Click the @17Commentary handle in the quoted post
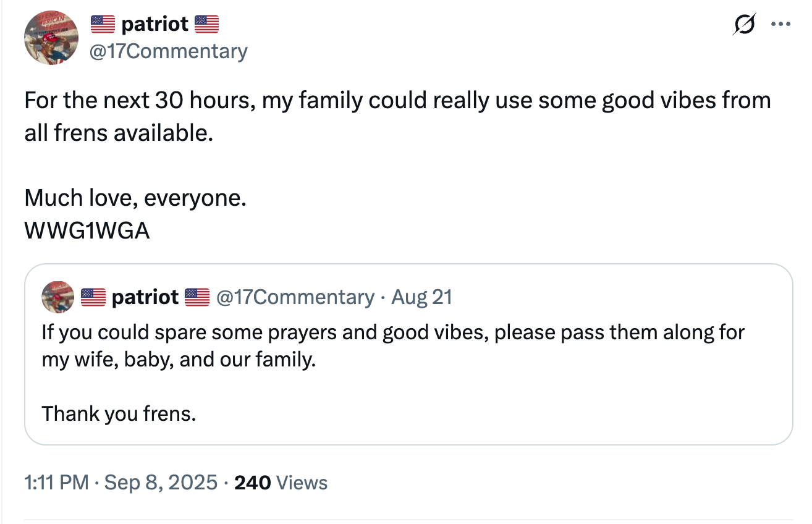This screenshot has height=524, width=812. point(295,297)
